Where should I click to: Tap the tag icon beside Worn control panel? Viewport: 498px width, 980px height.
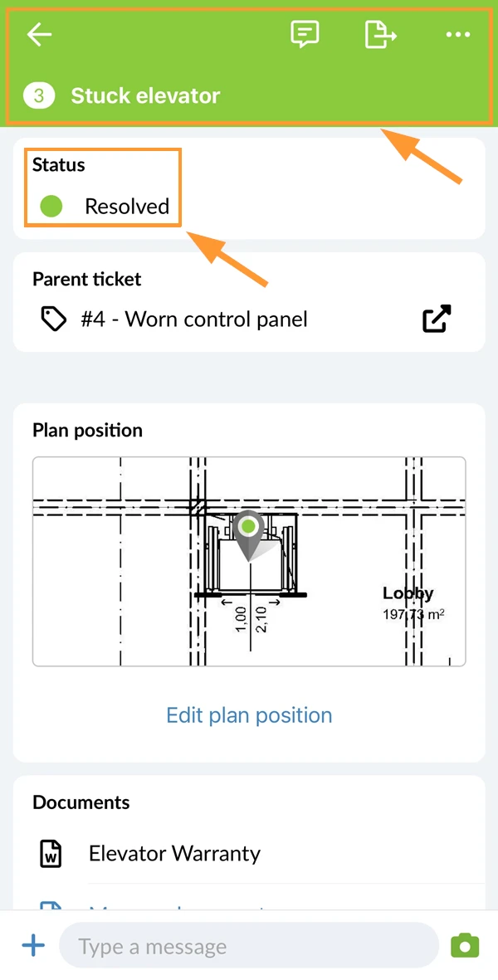point(54,320)
